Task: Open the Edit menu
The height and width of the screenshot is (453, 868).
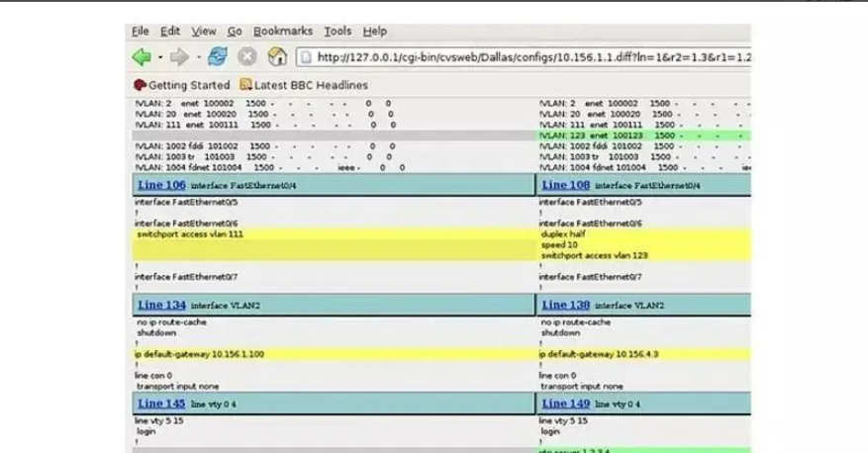Action: coord(170,32)
